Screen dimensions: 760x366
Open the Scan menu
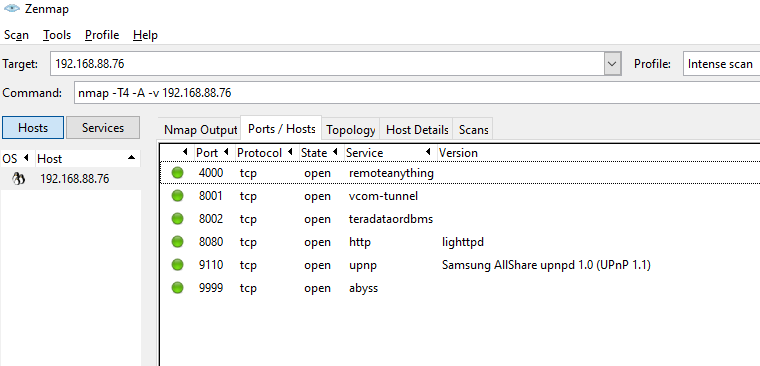pos(16,35)
